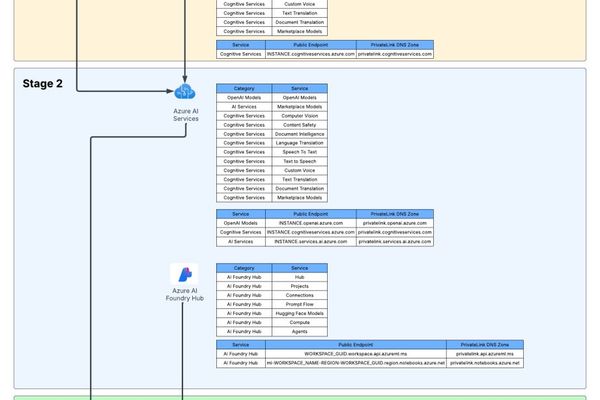The height and width of the screenshot is (400, 600).
Task: Select the 'Stage 2' heading text
Action: (42, 83)
